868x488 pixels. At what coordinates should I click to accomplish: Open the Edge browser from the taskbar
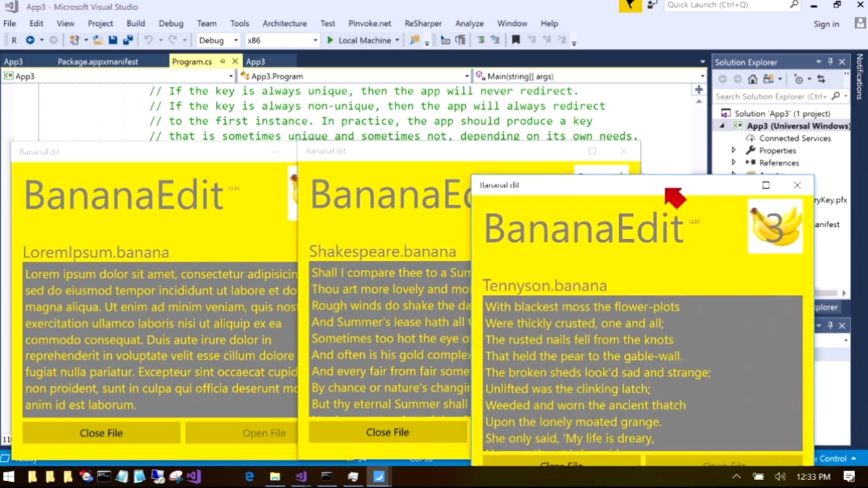[249, 476]
